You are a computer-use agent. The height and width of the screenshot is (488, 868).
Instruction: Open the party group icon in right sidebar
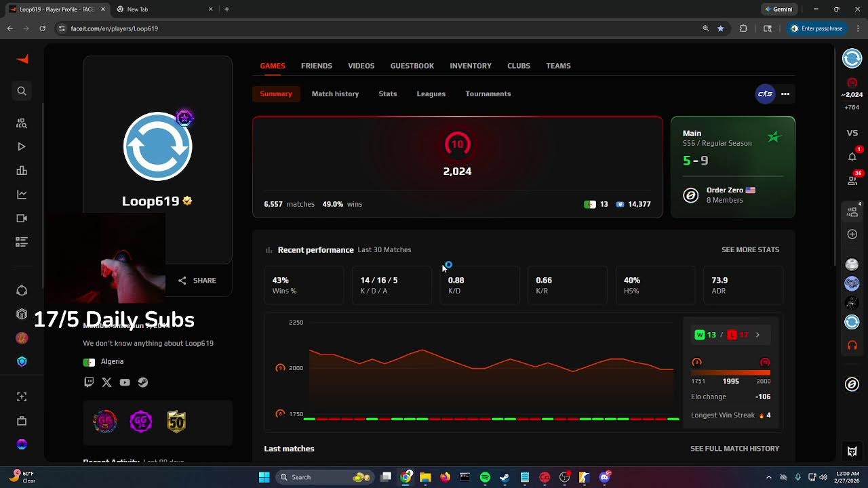coord(852,211)
